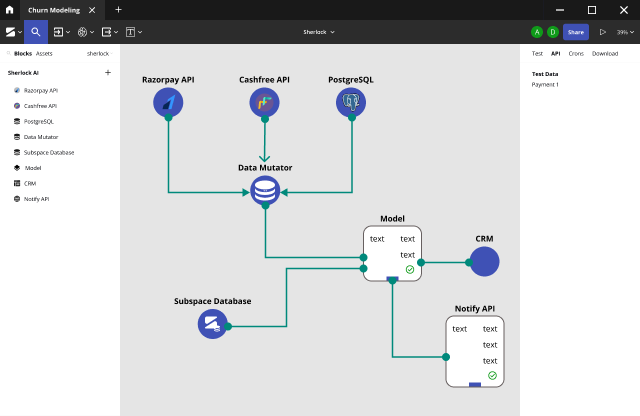Viewport: 640px width, 416px height.
Task: Click the Share button
Action: 576,32
